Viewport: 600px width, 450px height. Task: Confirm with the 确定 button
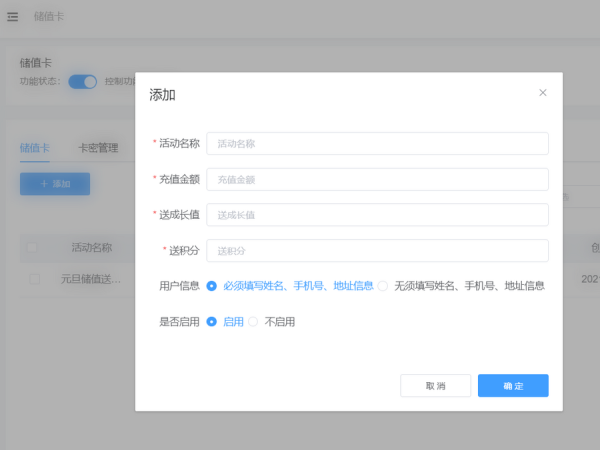tap(513, 386)
